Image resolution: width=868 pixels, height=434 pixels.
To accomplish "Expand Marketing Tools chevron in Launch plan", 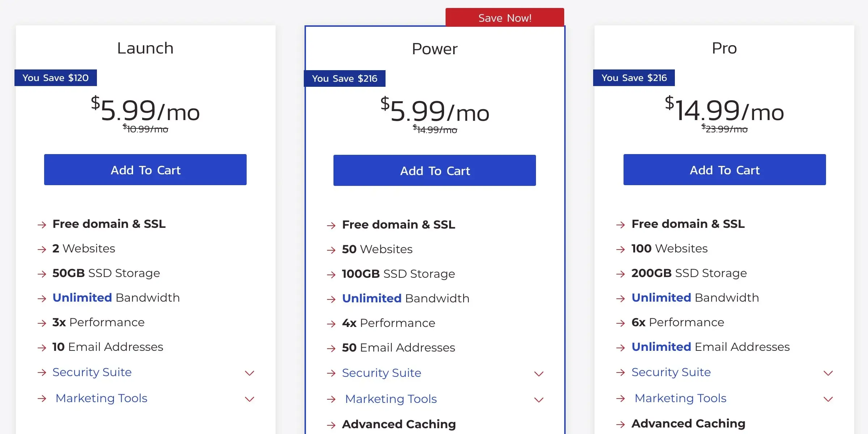I will (x=250, y=399).
